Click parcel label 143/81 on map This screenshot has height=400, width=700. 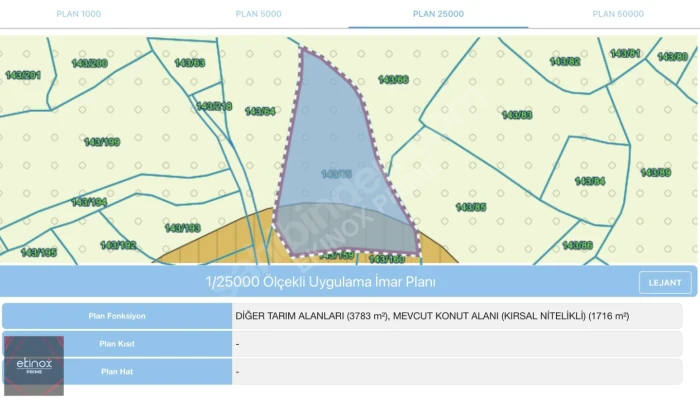point(625,54)
